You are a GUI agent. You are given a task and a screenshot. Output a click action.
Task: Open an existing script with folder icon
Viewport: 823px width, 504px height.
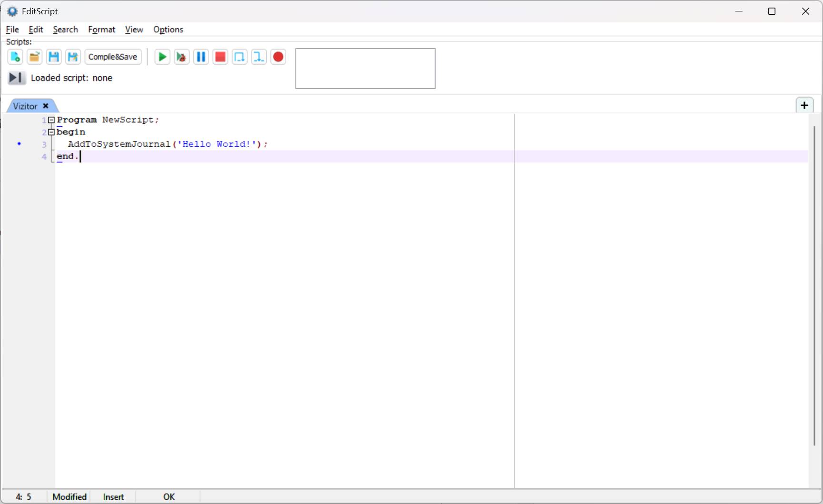[x=34, y=57]
